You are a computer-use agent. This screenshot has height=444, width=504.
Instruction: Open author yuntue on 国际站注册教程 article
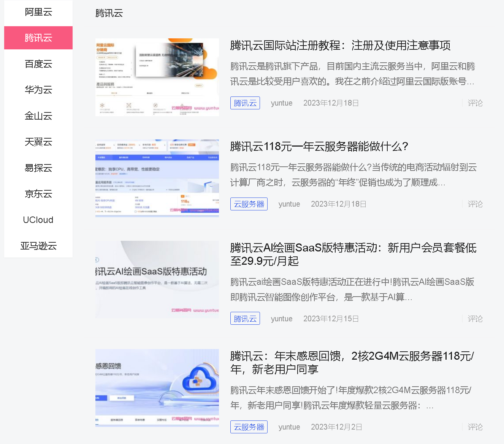282,103
